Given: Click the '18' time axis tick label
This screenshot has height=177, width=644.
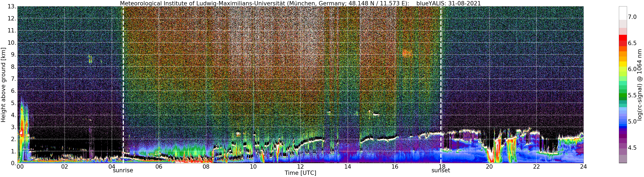Looking at the screenshot, I should coord(442,167).
